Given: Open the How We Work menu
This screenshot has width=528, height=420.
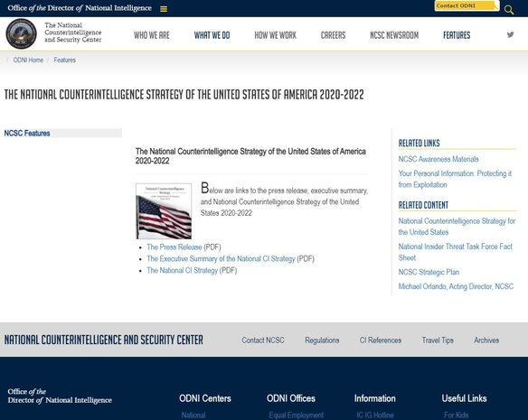Looking at the screenshot, I should pyautogui.click(x=275, y=35).
